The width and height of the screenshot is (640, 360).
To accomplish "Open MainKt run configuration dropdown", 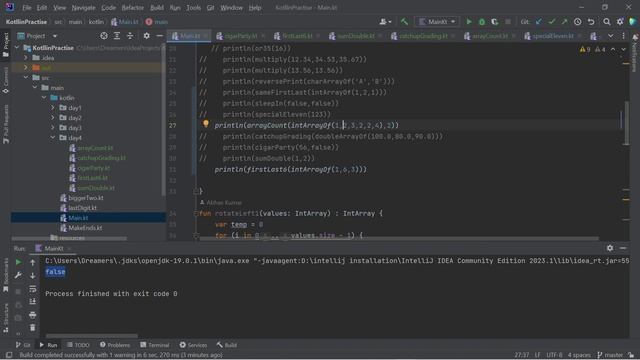I will coord(437,22).
